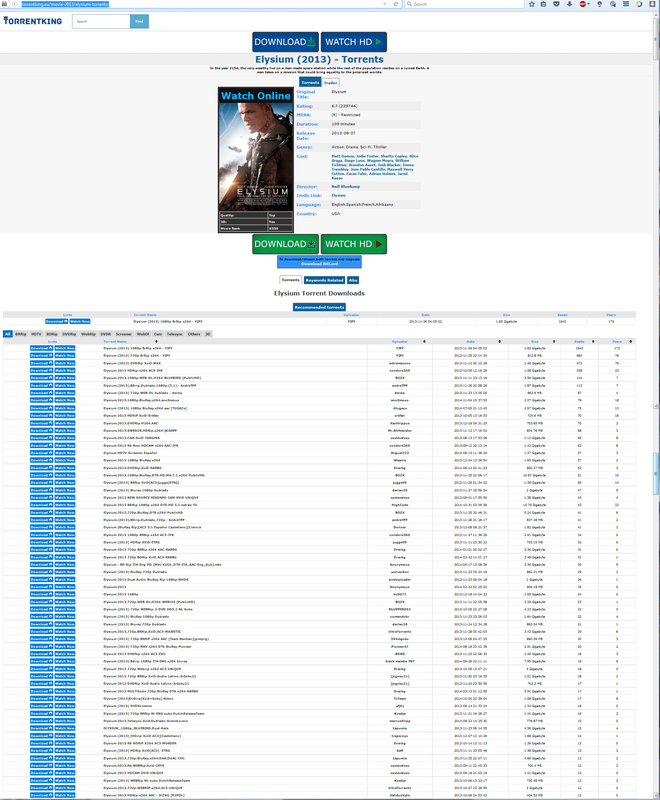Filter torrents by Screener
The image size is (660, 800).
(124, 334)
